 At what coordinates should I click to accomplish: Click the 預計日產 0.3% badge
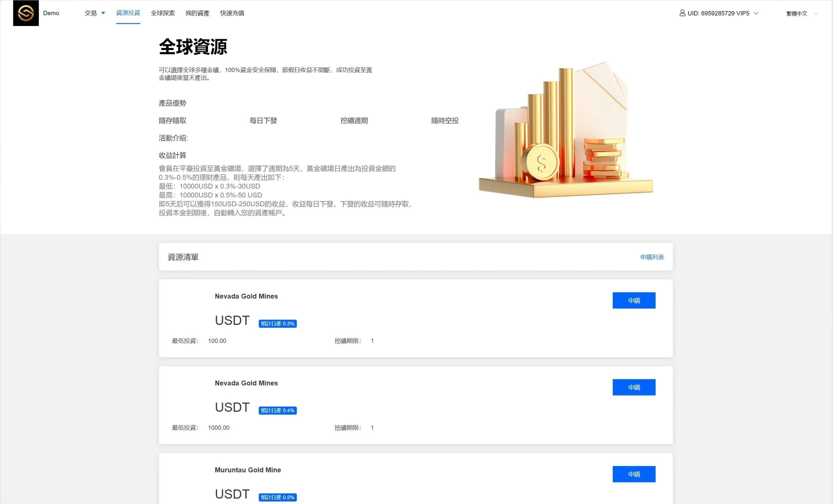click(277, 324)
